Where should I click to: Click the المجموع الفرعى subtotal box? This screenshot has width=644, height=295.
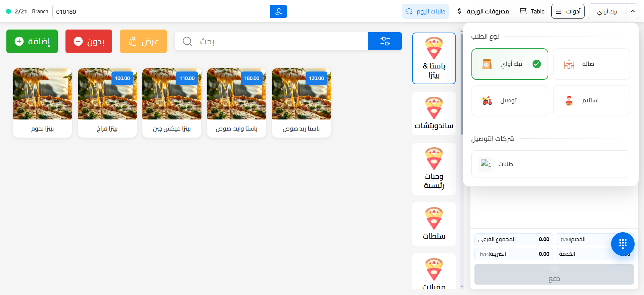click(514, 239)
